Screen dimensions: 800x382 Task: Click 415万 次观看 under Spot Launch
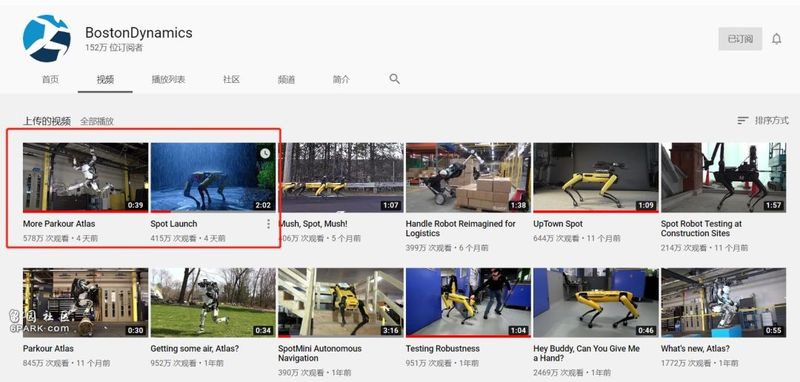[x=173, y=238]
